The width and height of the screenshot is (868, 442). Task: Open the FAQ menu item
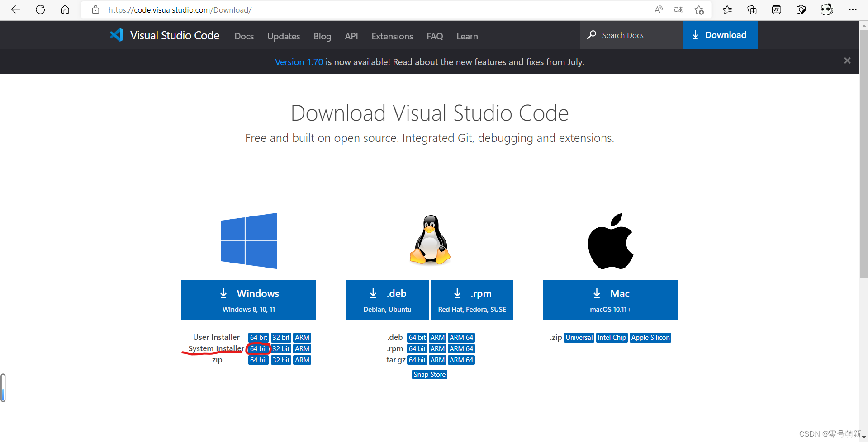pos(435,36)
